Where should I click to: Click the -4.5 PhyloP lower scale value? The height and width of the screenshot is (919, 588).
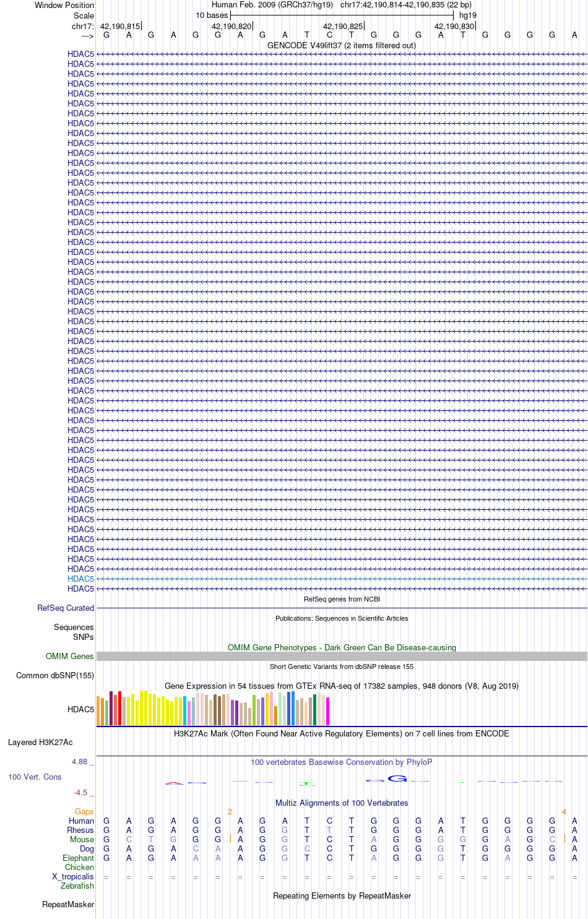(x=80, y=792)
